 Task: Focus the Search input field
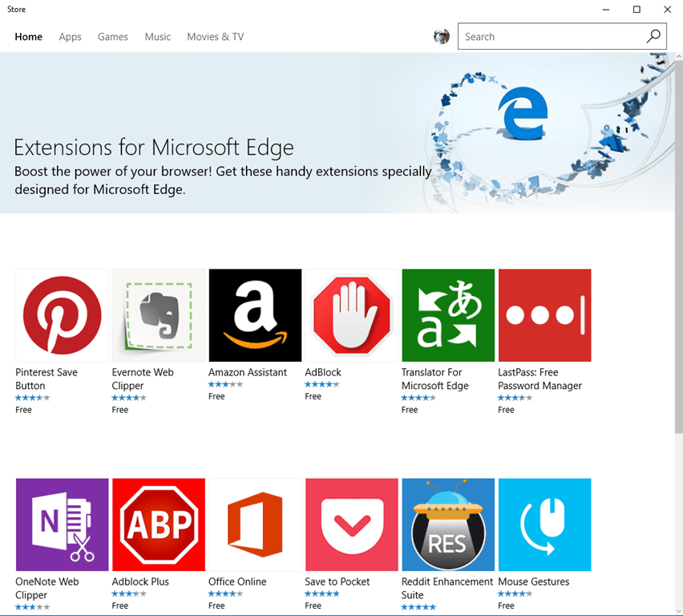[562, 36]
